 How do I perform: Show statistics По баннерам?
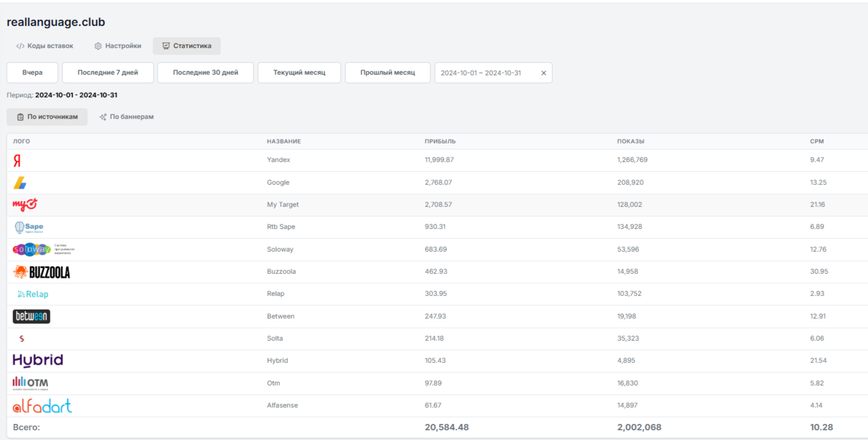click(126, 117)
